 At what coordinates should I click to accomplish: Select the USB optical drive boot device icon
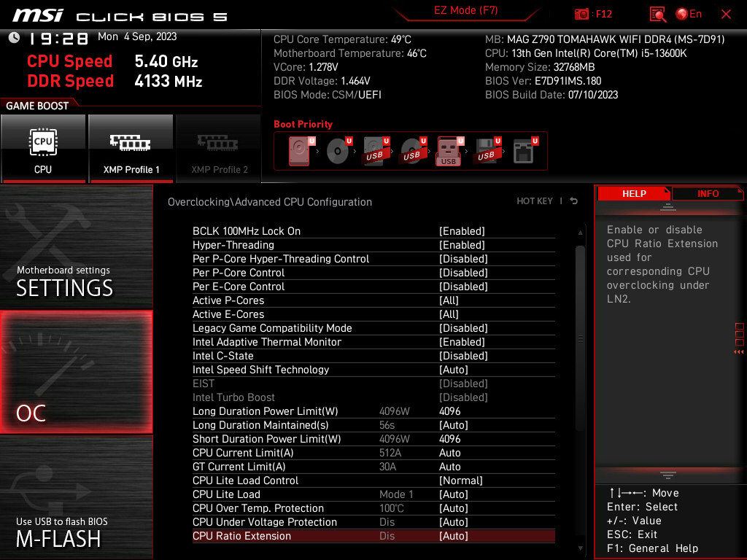(x=413, y=151)
